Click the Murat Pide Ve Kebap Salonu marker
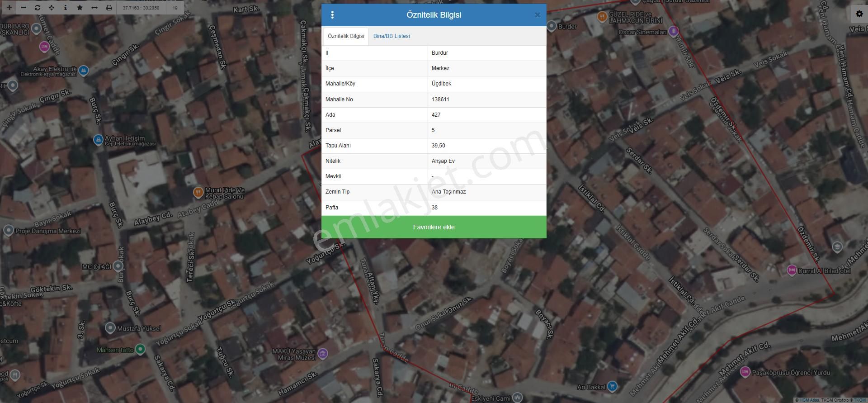The height and width of the screenshot is (403, 868). tap(198, 192)
